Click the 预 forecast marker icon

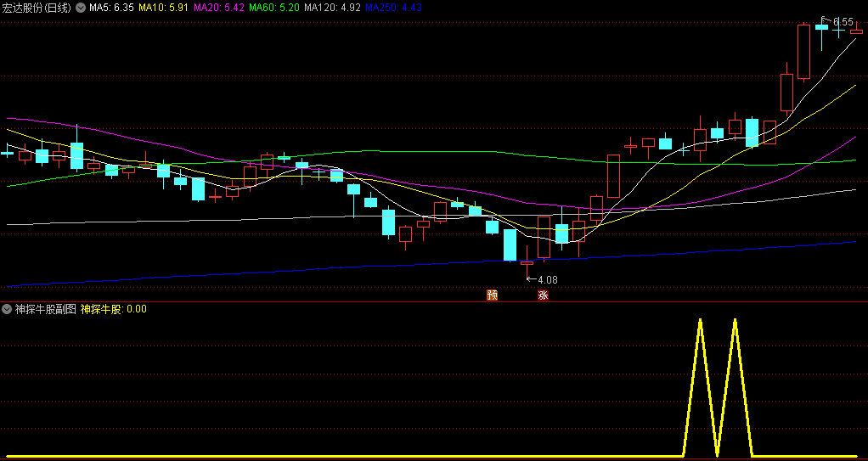[x=492, y=295]
